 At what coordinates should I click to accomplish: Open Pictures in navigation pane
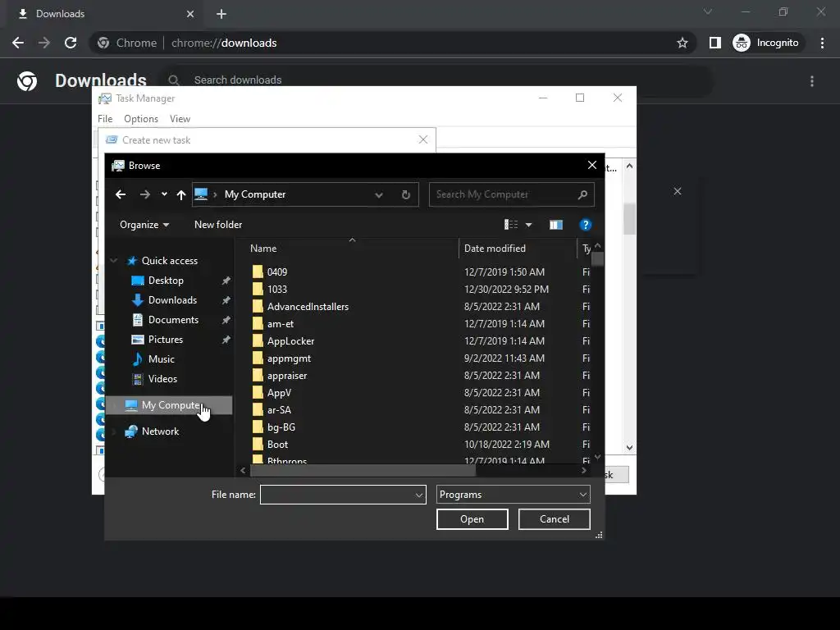pos(166,340)
